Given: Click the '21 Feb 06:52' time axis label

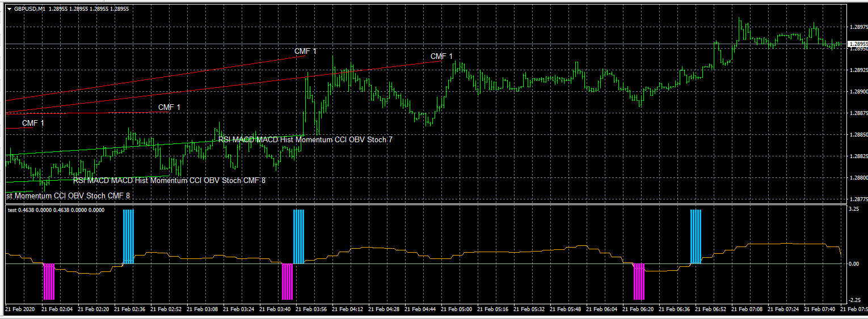Looking at the screenshot, I should tap(711, 309).
